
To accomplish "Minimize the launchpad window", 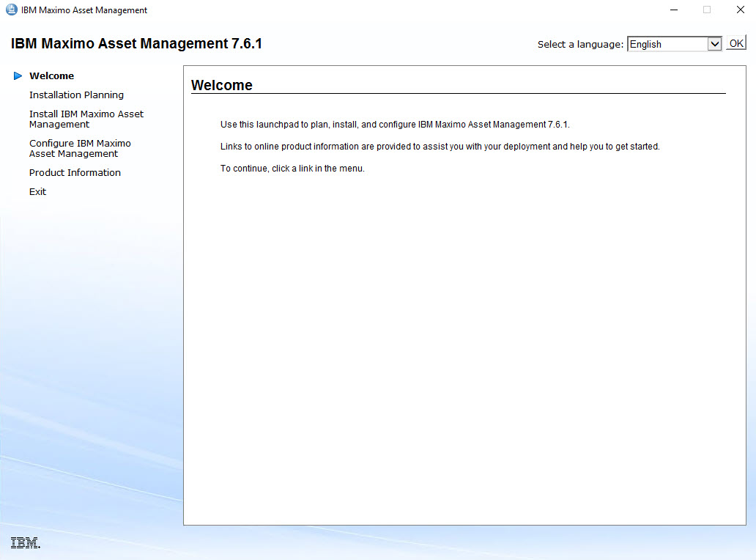I will tap(673, 10).
